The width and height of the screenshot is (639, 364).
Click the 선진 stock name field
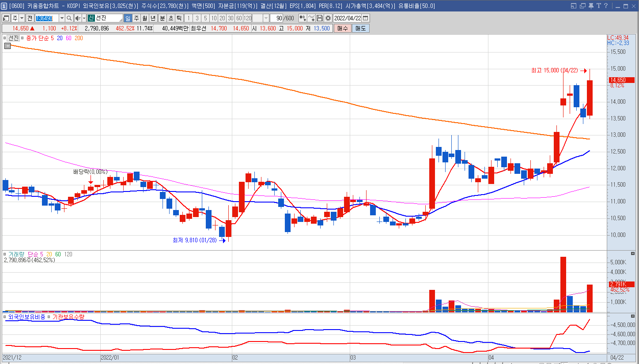point(105,18)
